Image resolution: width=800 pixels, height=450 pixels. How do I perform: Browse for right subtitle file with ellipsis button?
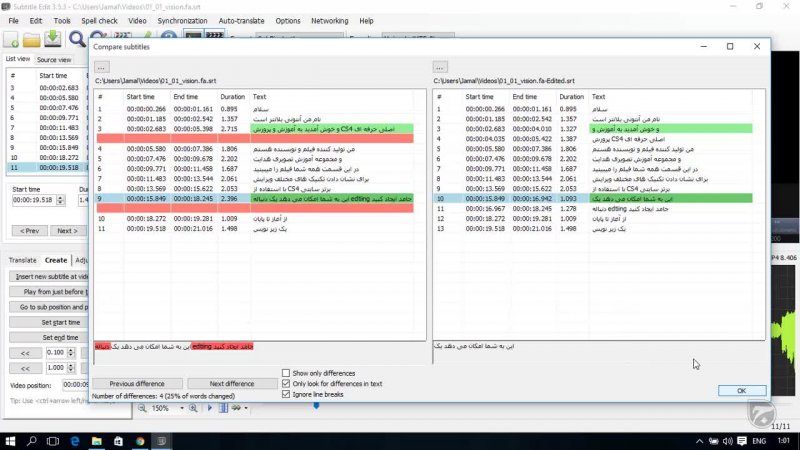[440, 66]
